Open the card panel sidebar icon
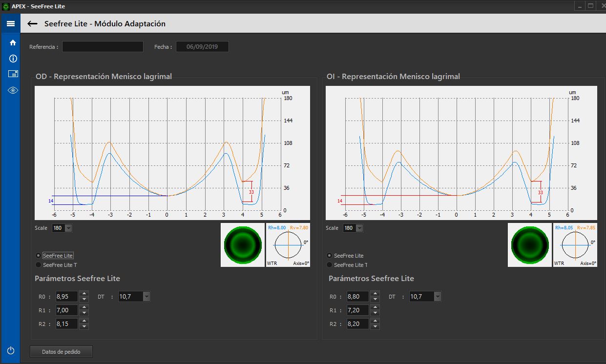Screen dimensions: 606x364 13,74
